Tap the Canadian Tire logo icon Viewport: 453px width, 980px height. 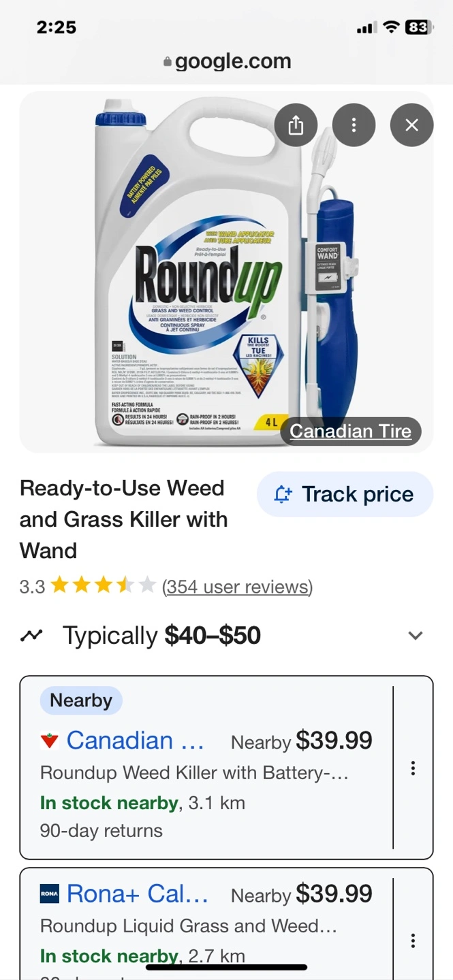50,741
